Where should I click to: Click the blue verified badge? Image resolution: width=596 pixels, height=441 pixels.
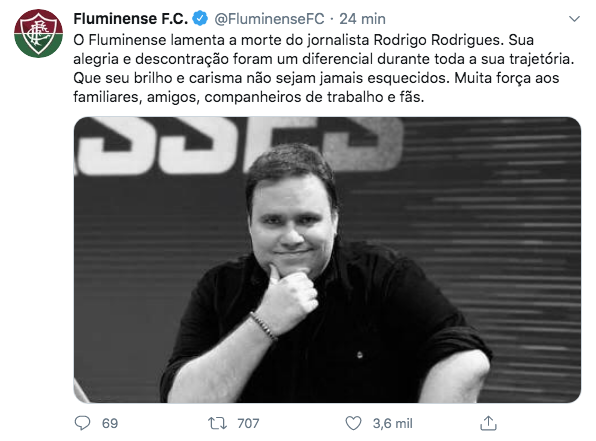coord(200,18)
